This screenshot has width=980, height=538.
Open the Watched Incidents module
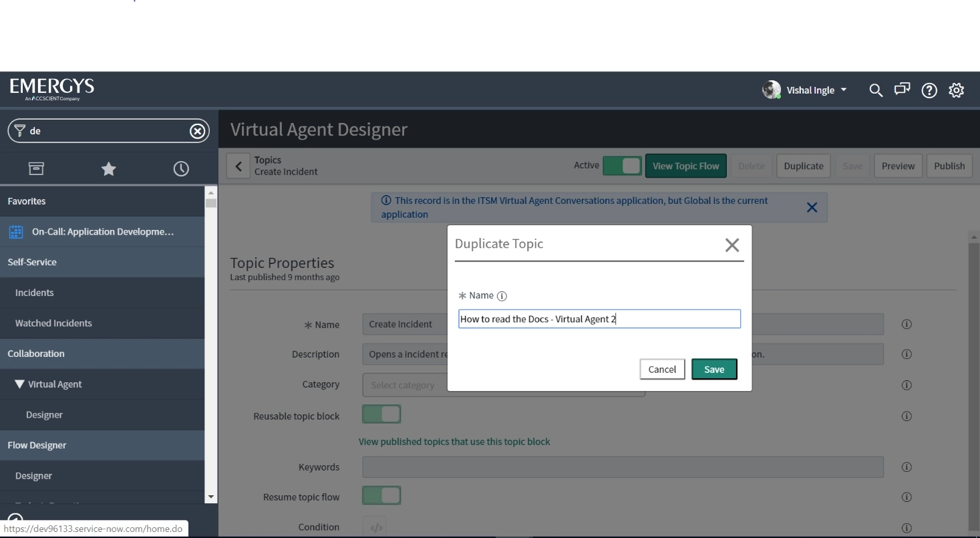point(102,323)
